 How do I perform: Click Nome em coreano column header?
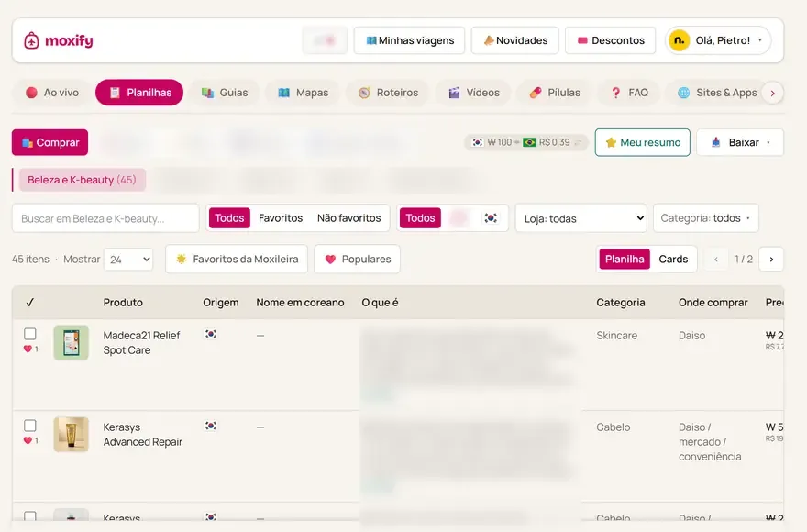[x=300, y=303]
